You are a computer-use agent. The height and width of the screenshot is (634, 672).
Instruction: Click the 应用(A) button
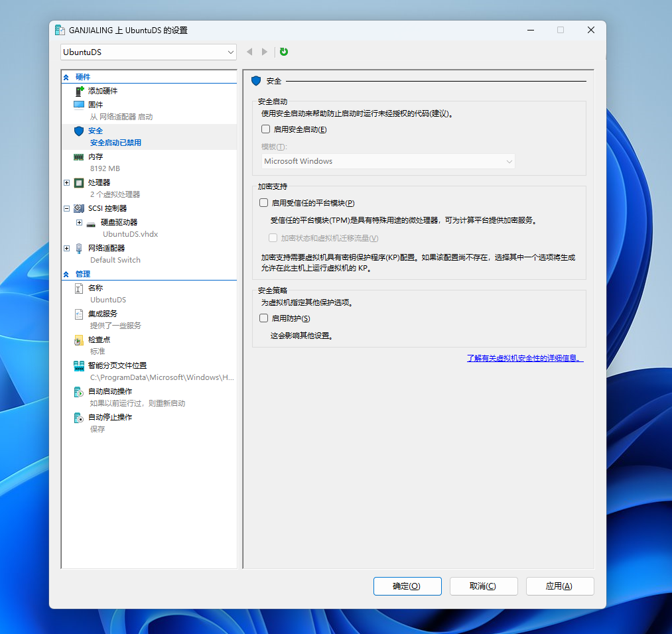[x=560, y=586]
